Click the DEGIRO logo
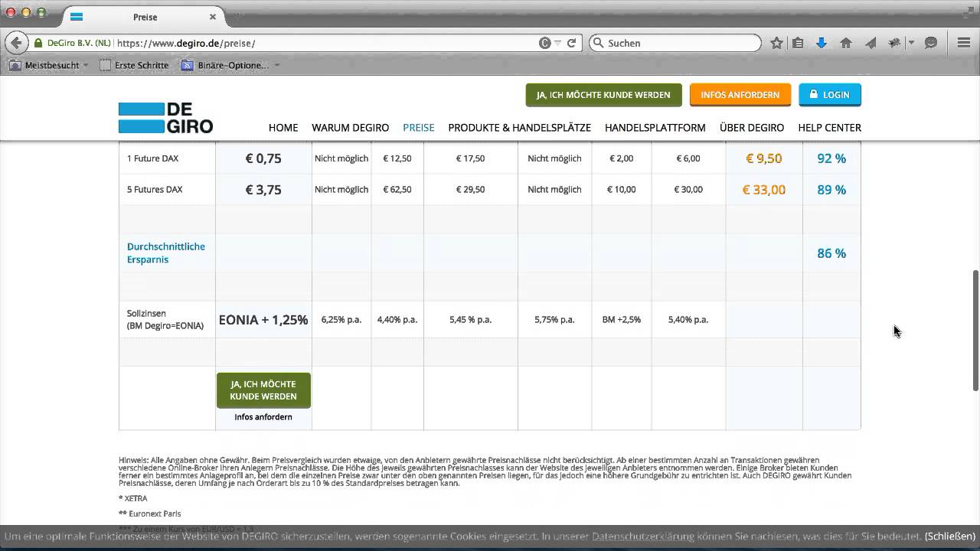Image resolution: width=980 pixels, height=551 pixels. click(x=165, y=118)
